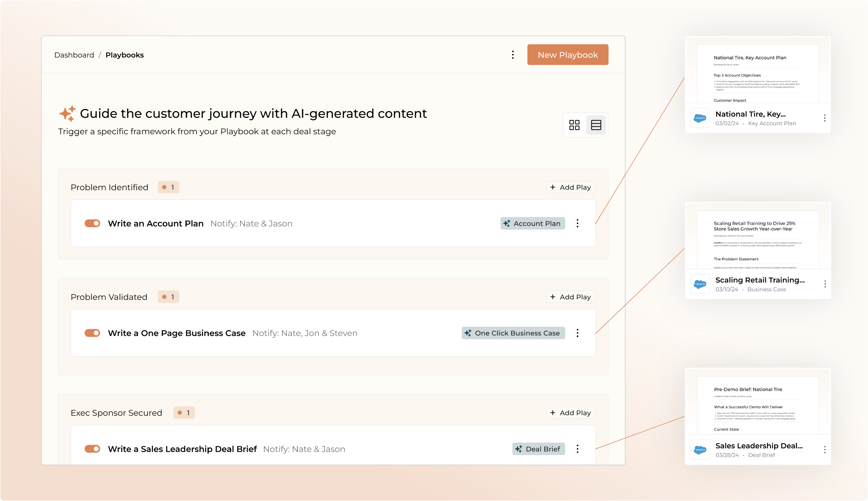Click Salesforce icon on National Tire card

pyautogui.click(x=700, y=118)
